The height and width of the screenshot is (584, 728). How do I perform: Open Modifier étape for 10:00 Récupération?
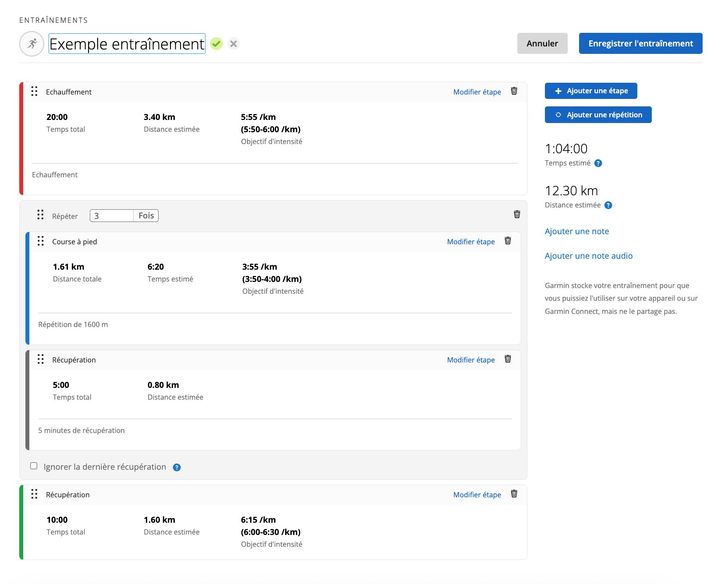tap(477, 495)
